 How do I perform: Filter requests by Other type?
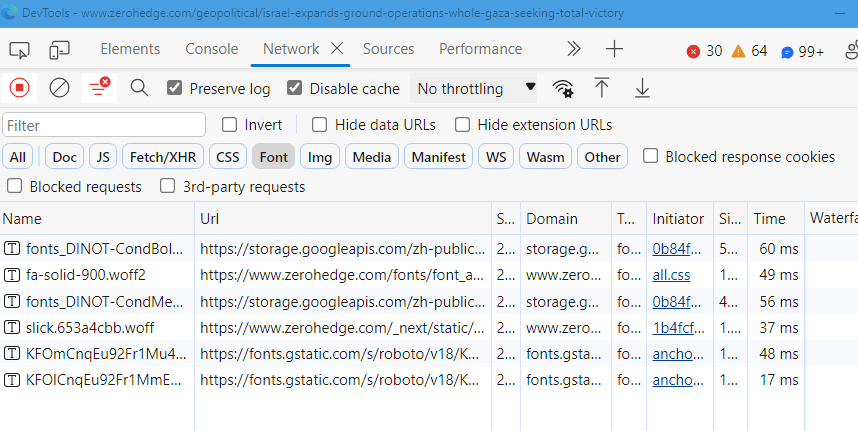[602, 157]
